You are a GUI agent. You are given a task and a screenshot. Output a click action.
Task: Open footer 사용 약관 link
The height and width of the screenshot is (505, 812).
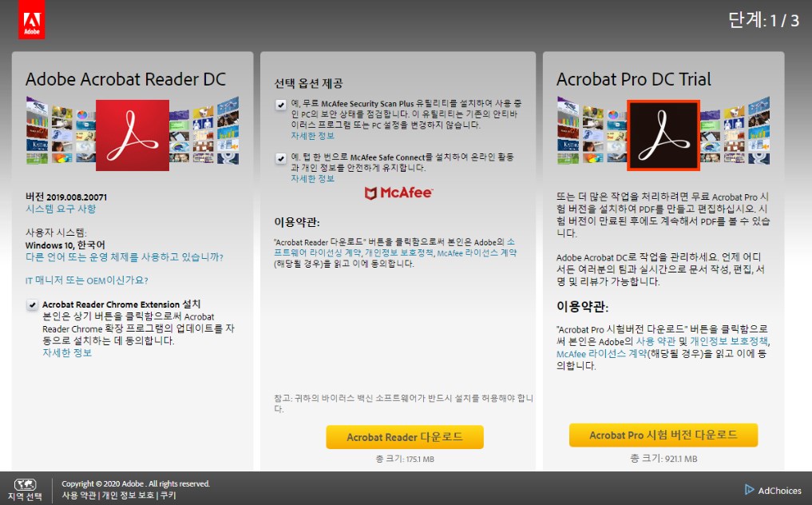click(79, 495)
